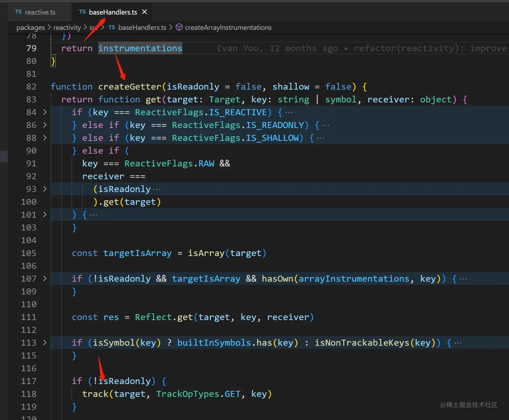Screen dimensions: 509x420
Task: Click the shallow parameter in createGetter signature
Action: tap(291, 86)
